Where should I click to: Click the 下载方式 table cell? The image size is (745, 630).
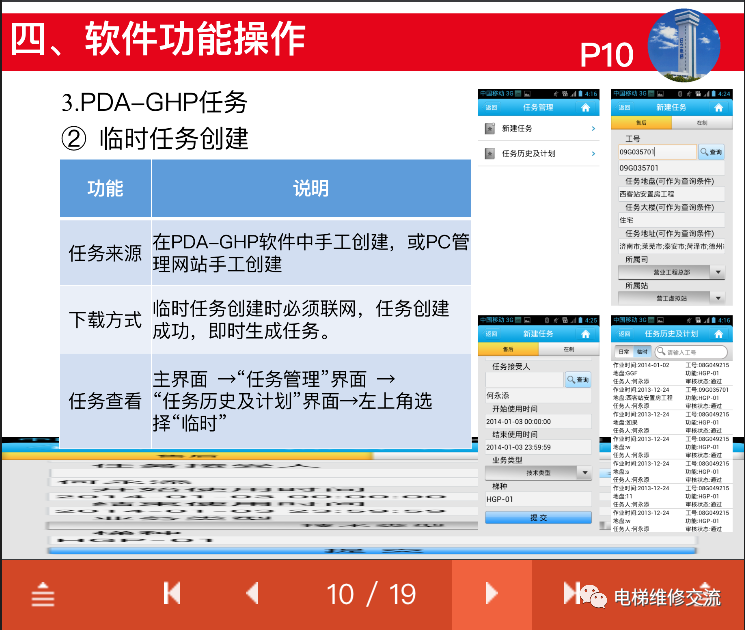pos(105,319)
